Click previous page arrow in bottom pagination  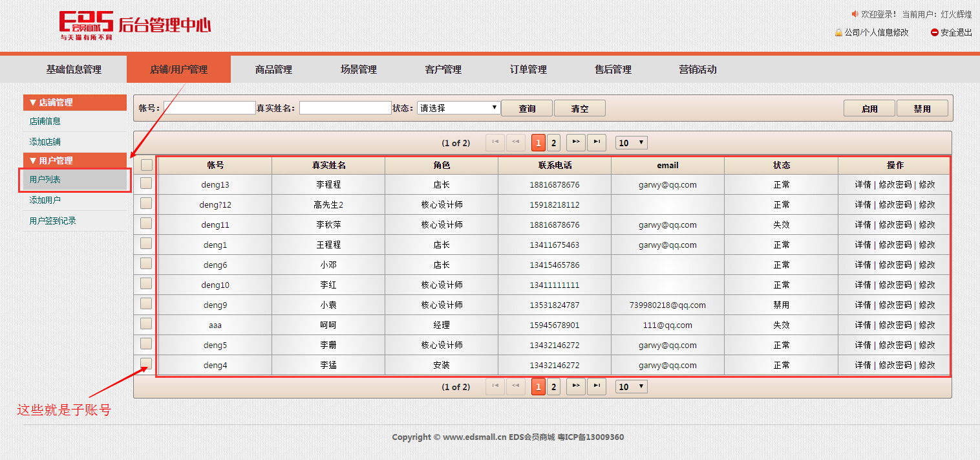point(515,386)
